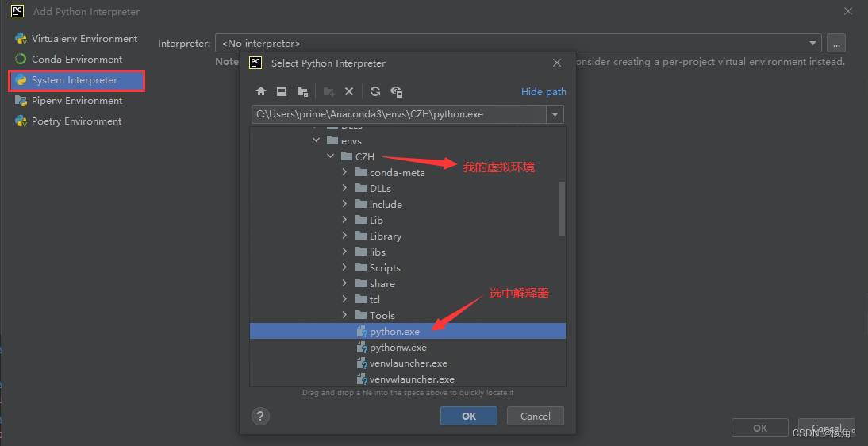The width and height of the screenshot is (868, 446).
Task: Select Conda Environment option
Action: [x=76, y=60]
